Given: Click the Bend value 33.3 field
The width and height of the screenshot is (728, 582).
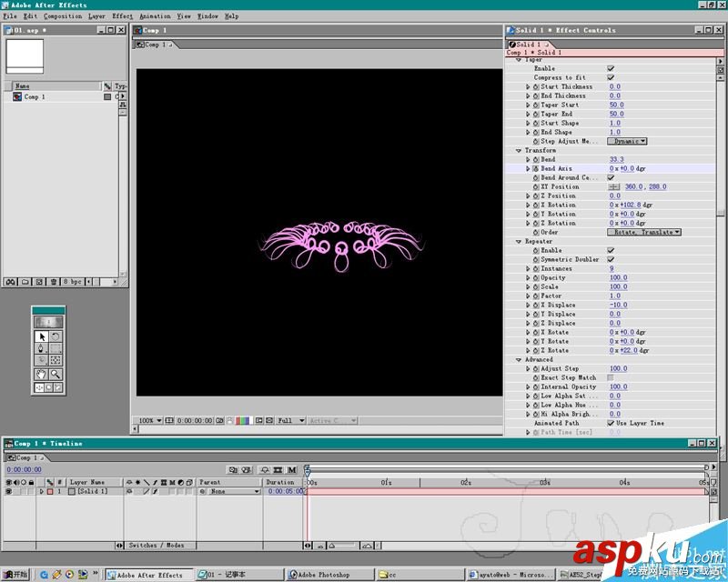Looking at the screenshot, I should 616,159.
